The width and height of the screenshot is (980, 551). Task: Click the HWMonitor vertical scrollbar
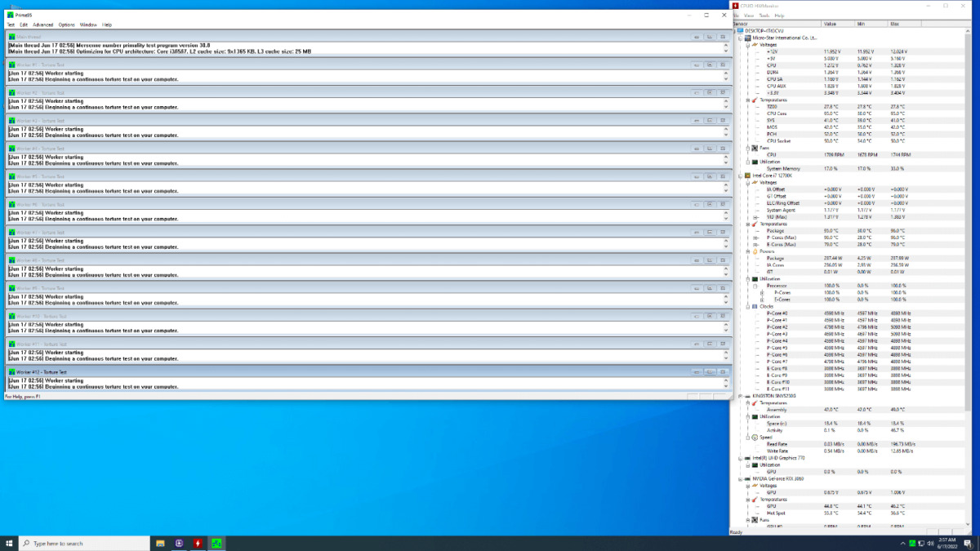[x=969, y=245]
